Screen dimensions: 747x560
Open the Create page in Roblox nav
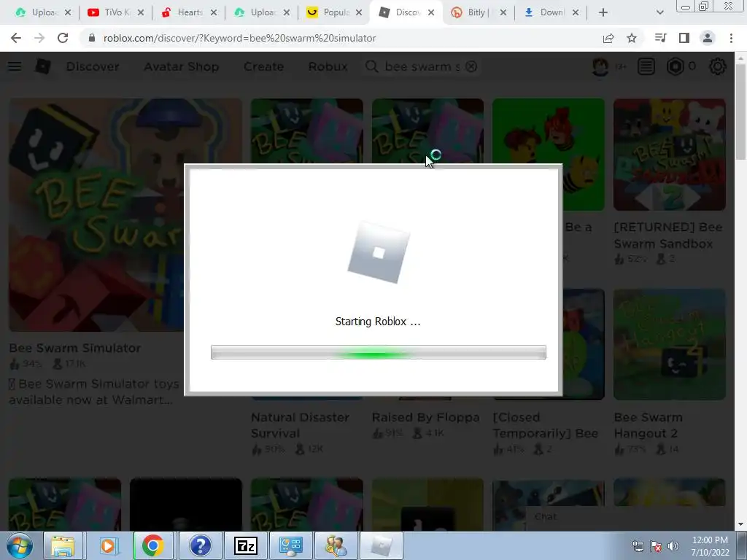pos(263,66)
